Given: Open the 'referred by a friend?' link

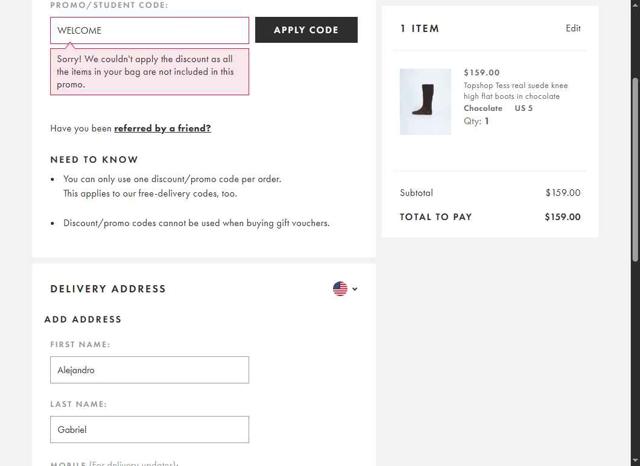Looking at the screenshot, I should (x=162, y=128).
